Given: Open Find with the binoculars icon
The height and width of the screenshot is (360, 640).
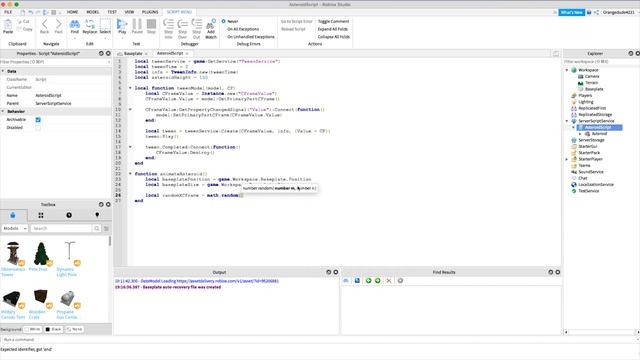Looking at the screenshot, I should [75, 24].
